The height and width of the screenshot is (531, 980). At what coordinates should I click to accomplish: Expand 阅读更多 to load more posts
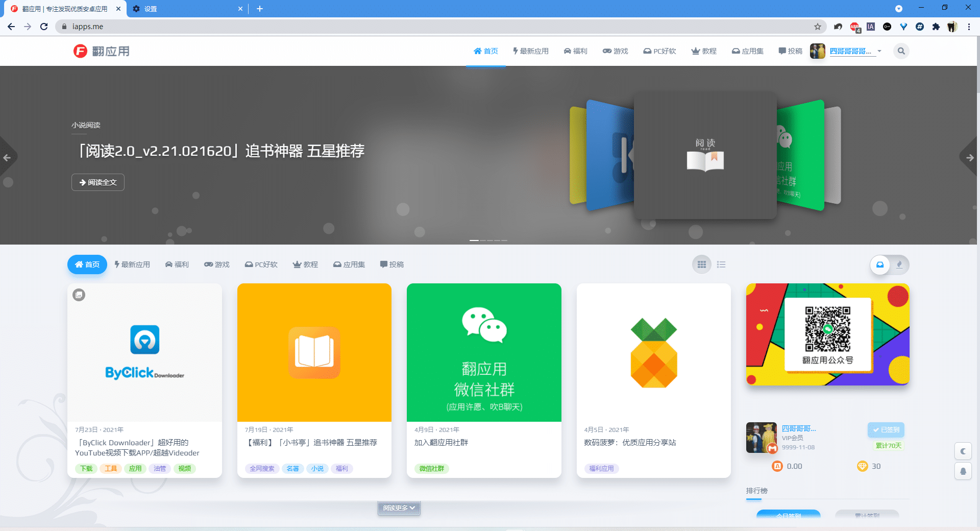click(x=399, y=508)
